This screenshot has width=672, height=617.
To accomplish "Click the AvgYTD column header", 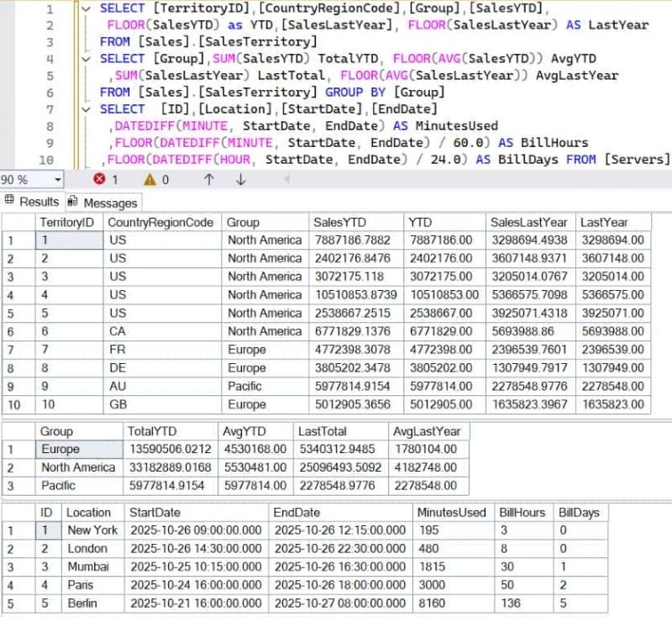I will (255, 431).
